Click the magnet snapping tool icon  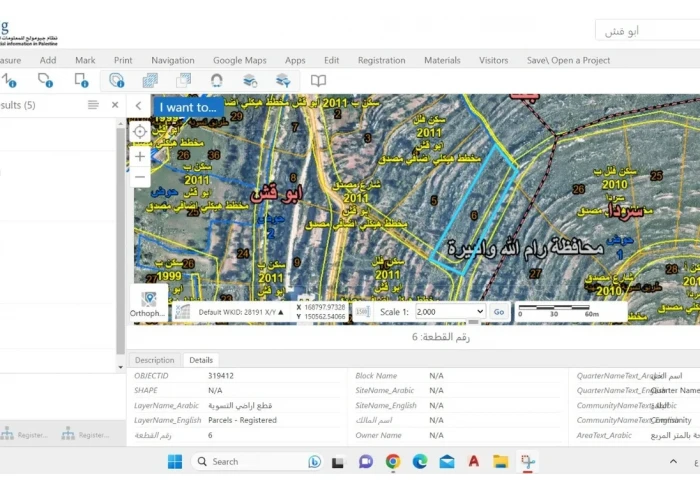click(216, 80)
